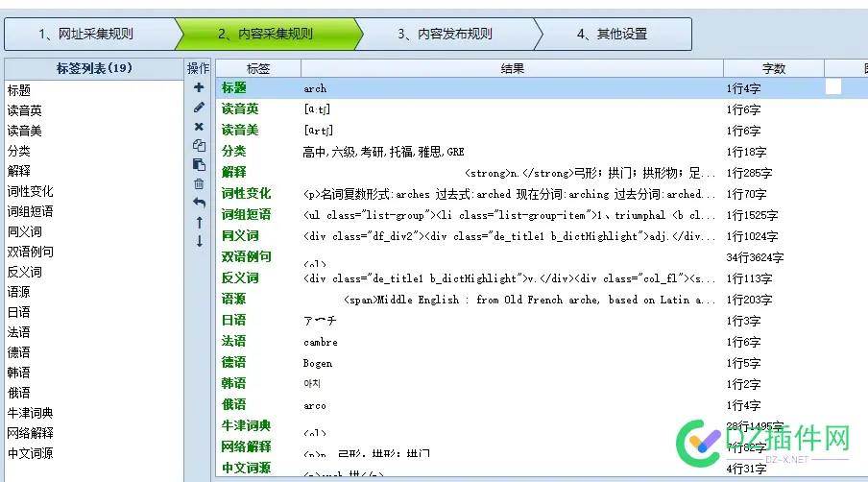
Task: Click green 双语例句 label in results table
Action: point(246,256)
